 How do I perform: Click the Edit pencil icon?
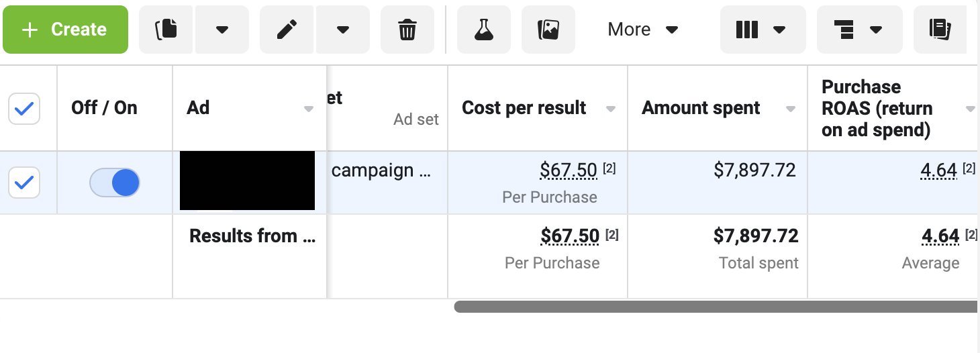(x=287, y=30)
